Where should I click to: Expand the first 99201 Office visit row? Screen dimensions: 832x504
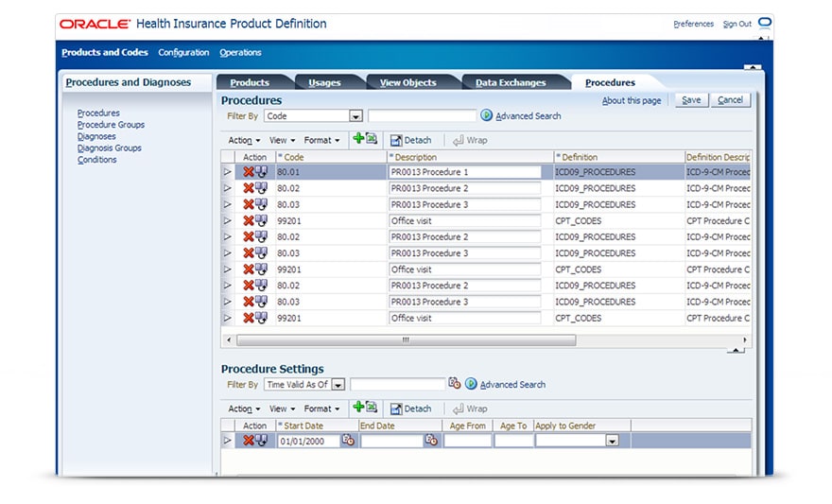point(227,220)
